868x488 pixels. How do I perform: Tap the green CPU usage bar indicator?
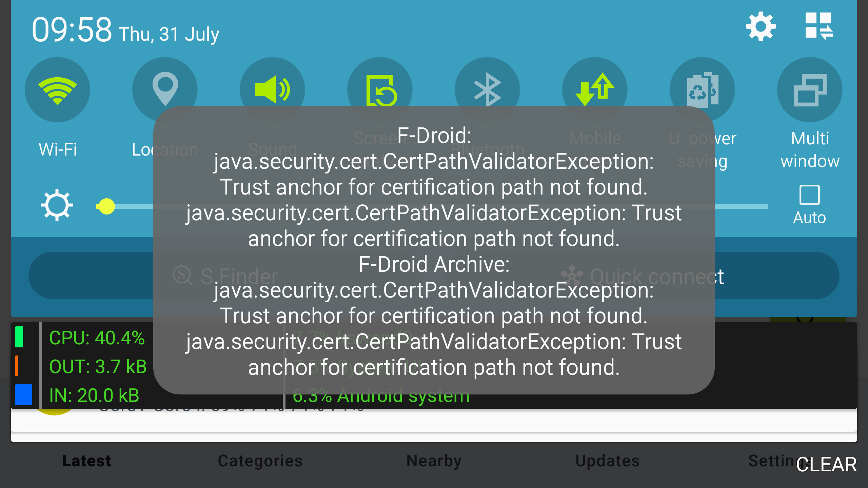click(19, 337)
